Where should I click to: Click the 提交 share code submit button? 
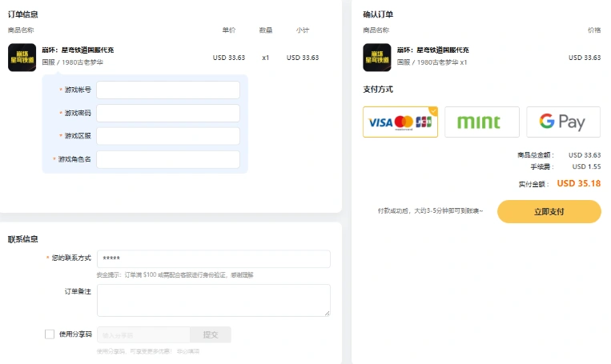[211, 334]
